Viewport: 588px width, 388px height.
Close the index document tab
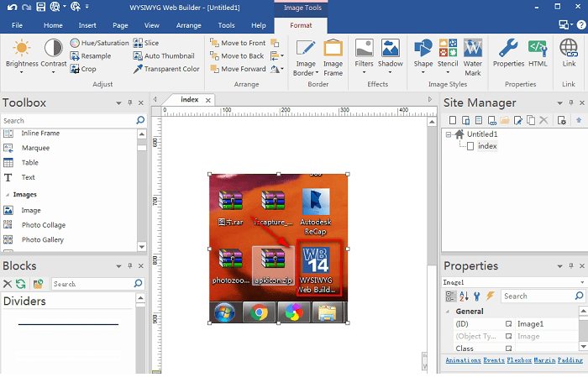(207, 100)
